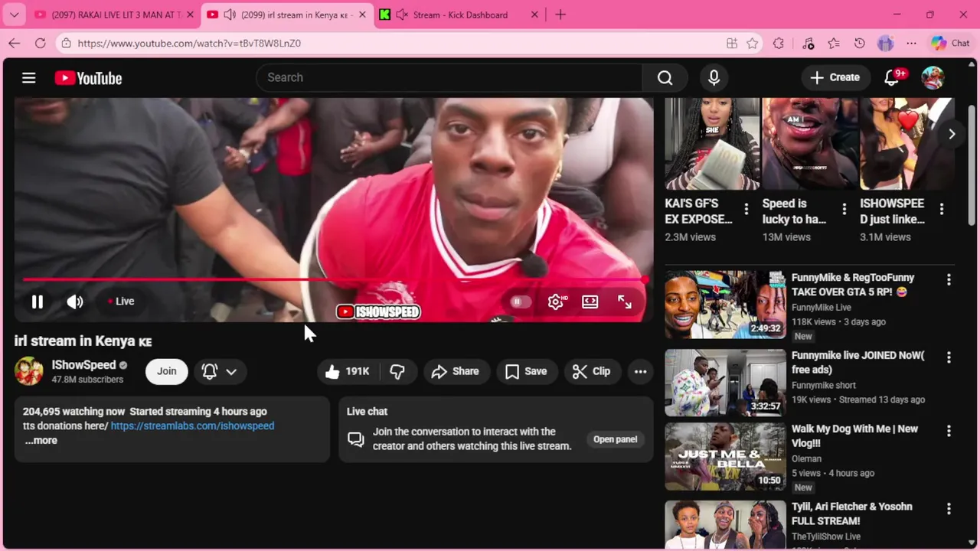The height and width of the screenshot is (551, 980).
Task: Open options for the Speed is lucky short
Action: coord(844,209)
